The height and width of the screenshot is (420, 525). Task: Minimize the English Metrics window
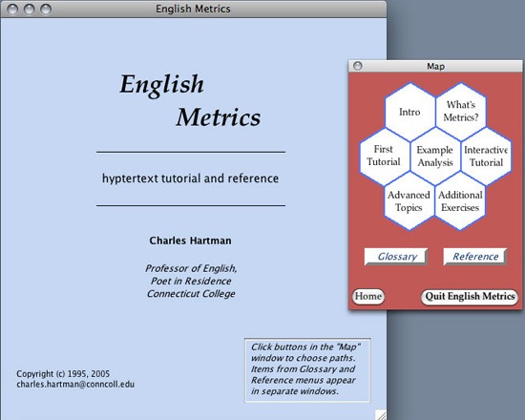(30, 9)
